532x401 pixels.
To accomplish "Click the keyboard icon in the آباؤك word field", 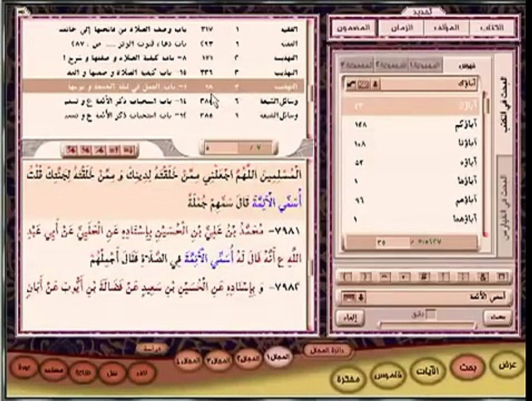I will [363, 85].
